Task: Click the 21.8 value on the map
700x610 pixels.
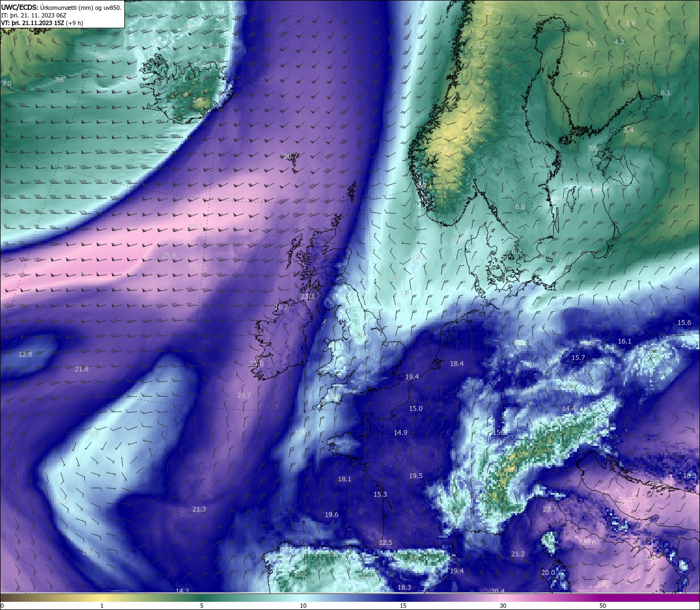Action: tap(81, 369)
